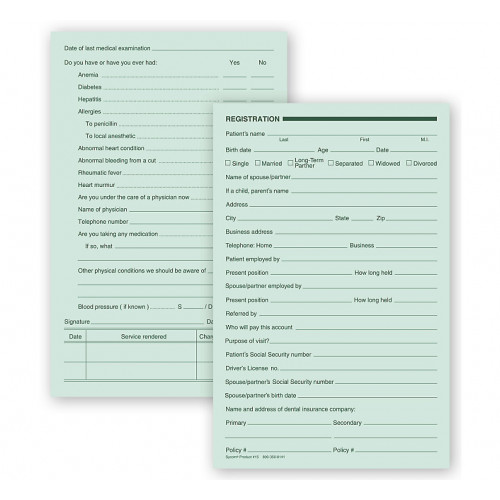500x500 pixels.
Task: Click the Date of last medical examination line
Action: click(213, 49)
